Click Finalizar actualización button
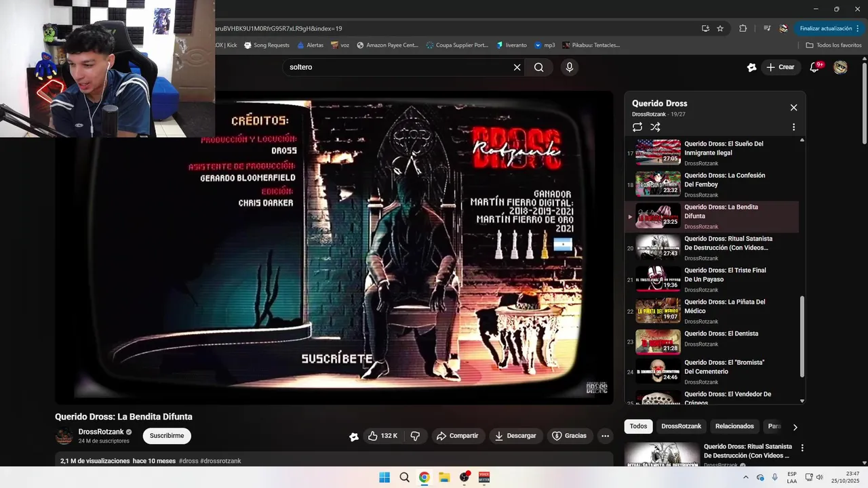Image resolution: width=868 pixels, height=488 pixels. [x=829, y=28]
